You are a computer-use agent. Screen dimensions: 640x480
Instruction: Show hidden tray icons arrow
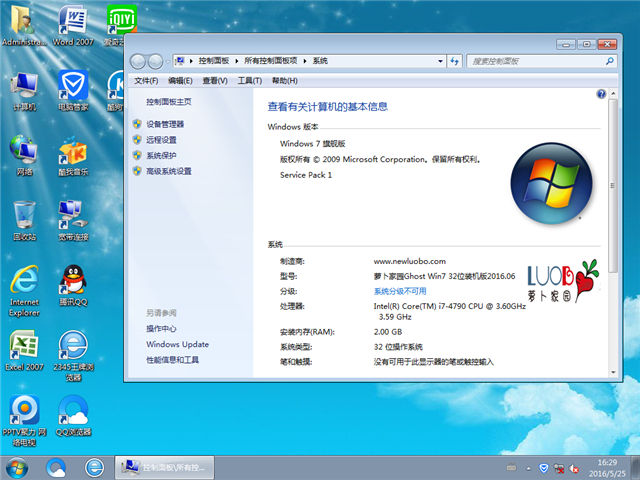click(x=529, y=469)
